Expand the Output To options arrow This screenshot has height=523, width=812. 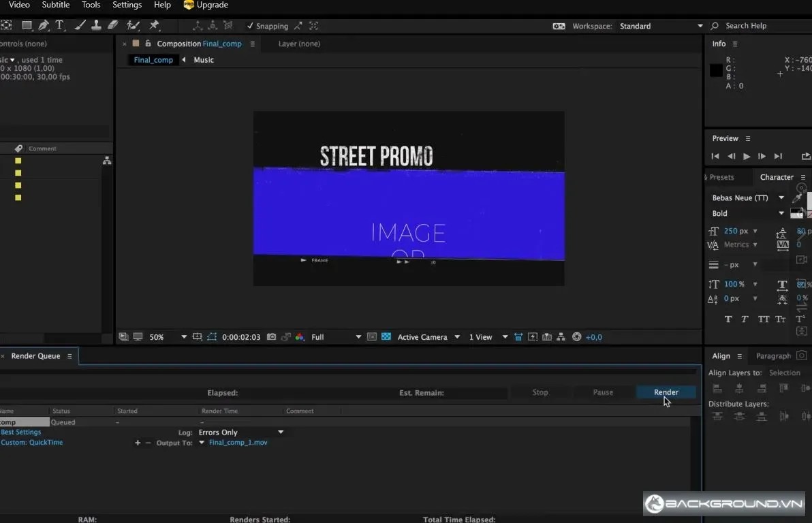click(x=202, y=442)
